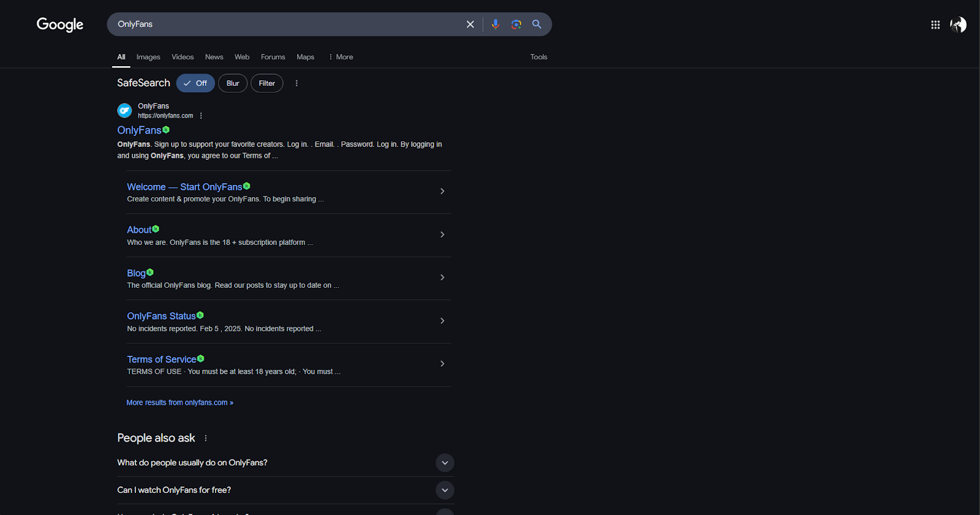This screenshot has height=515, width=980.
Task: Switch to the Images tab
Action: (x=148, y=57)
